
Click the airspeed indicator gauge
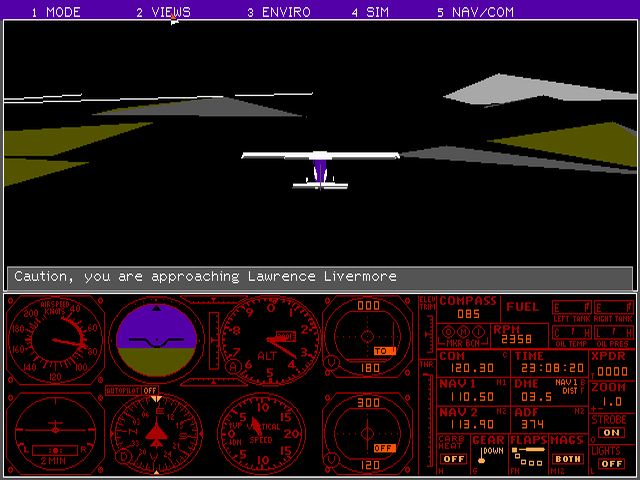coord(55,340)
